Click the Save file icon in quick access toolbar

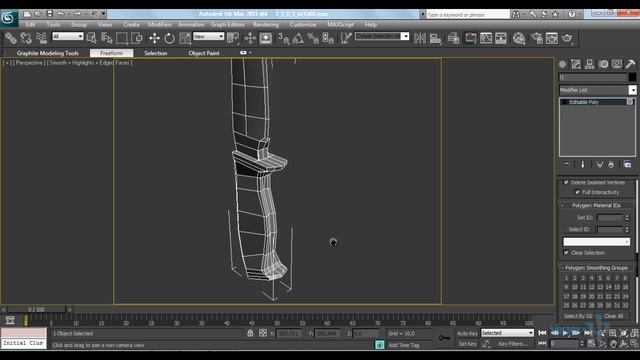[x=49, y=14]
